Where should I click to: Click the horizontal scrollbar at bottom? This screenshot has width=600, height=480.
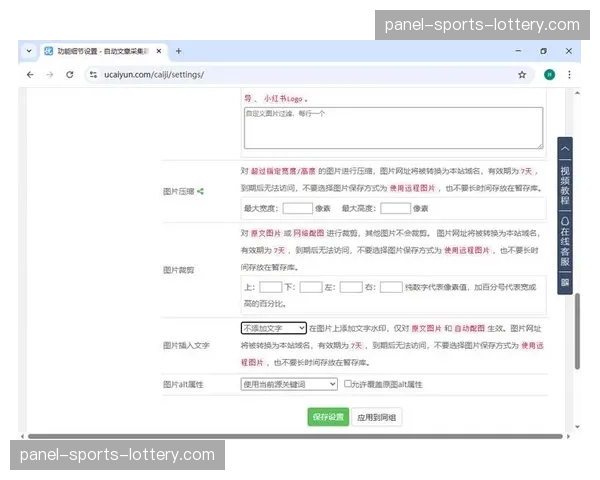click(295, 436)
